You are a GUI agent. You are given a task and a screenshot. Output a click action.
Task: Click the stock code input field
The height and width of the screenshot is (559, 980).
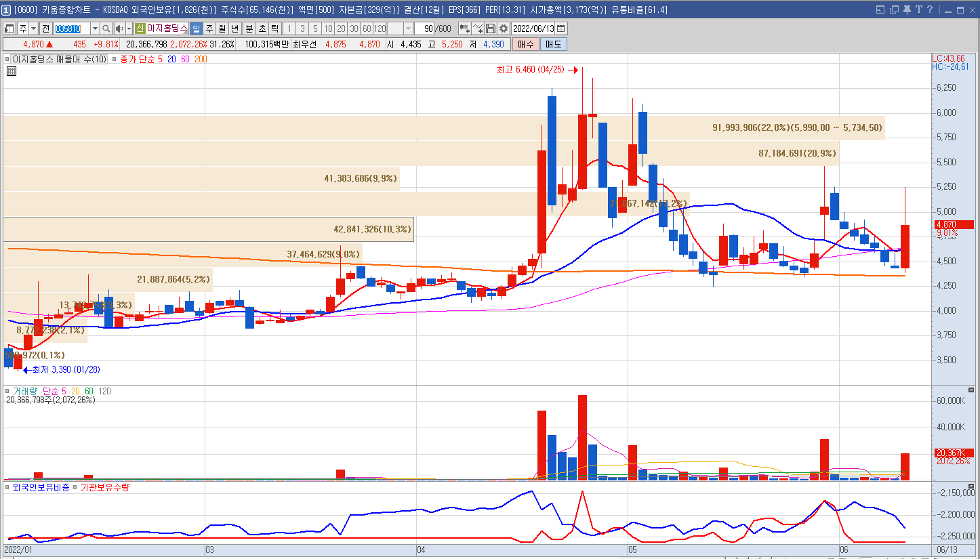tap(72, 28)
